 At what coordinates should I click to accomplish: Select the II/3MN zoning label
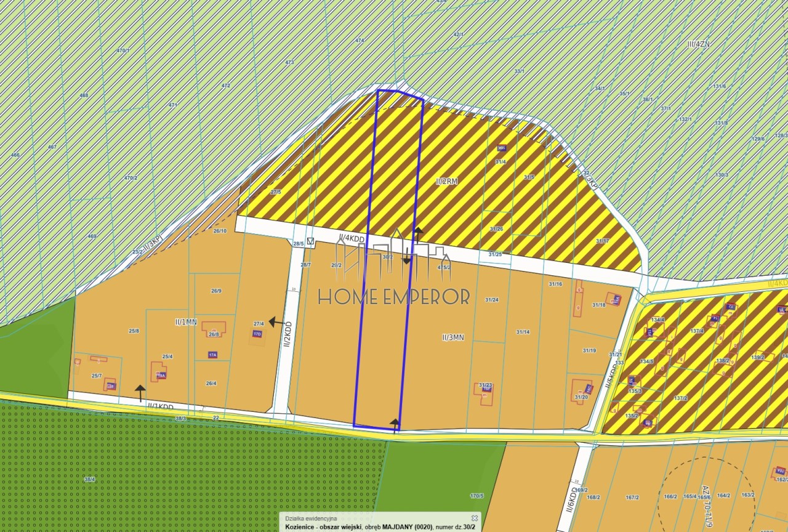453,337
